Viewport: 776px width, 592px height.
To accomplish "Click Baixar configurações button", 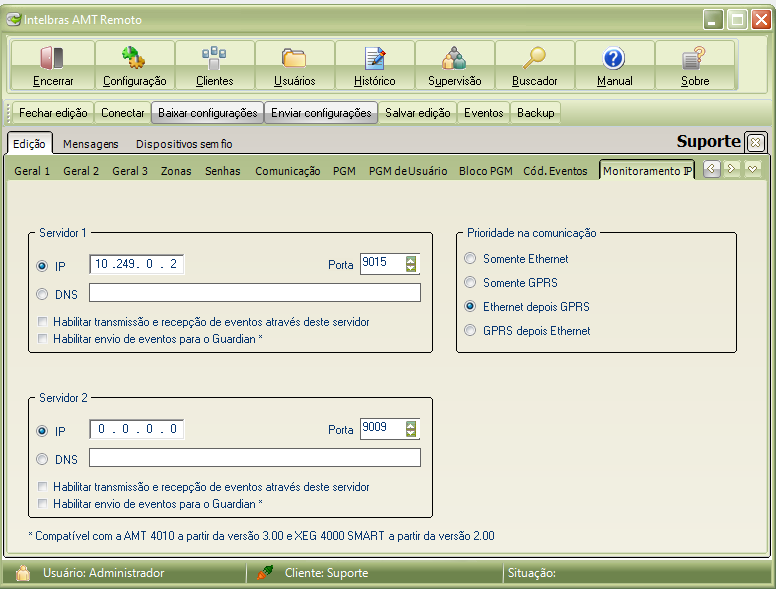I will [x=207, y=113].
